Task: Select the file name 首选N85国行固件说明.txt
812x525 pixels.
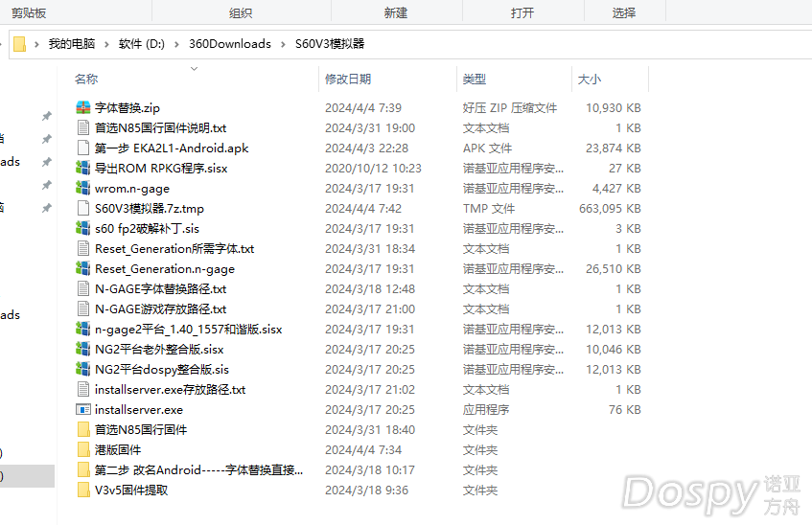Action: [160, 127]
